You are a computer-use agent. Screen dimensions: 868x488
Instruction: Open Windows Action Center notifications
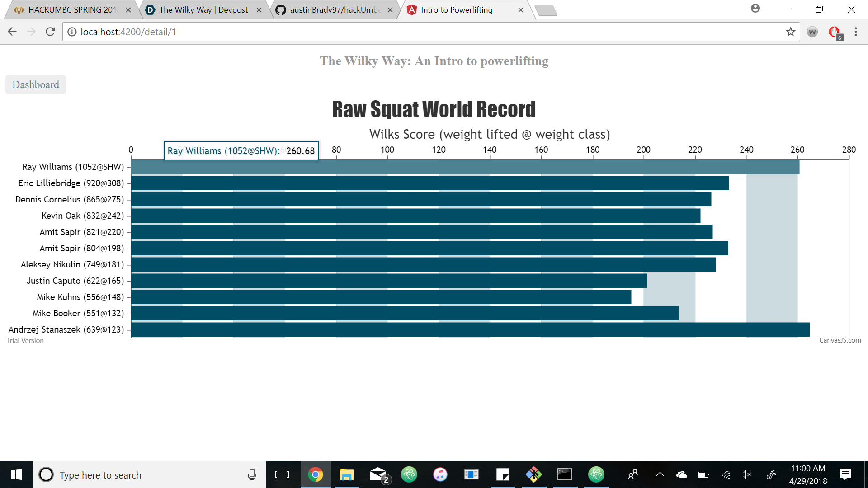tap(845, 474)
